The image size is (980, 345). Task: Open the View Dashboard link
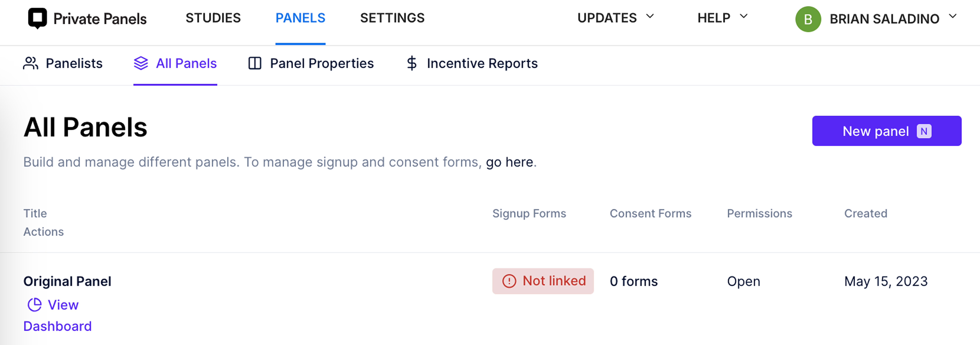(57, 315)
